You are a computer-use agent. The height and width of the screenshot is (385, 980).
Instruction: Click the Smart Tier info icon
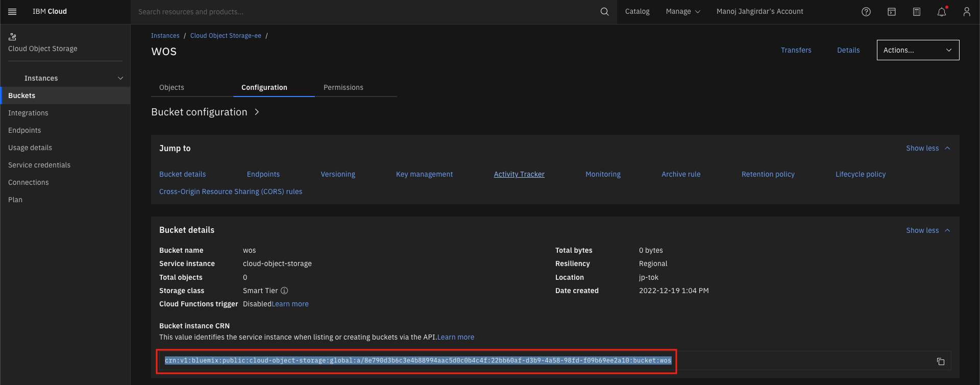click(x=284, y=291)
